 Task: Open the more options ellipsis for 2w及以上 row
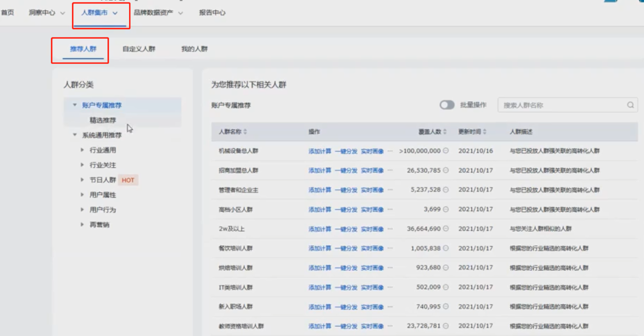390,229
